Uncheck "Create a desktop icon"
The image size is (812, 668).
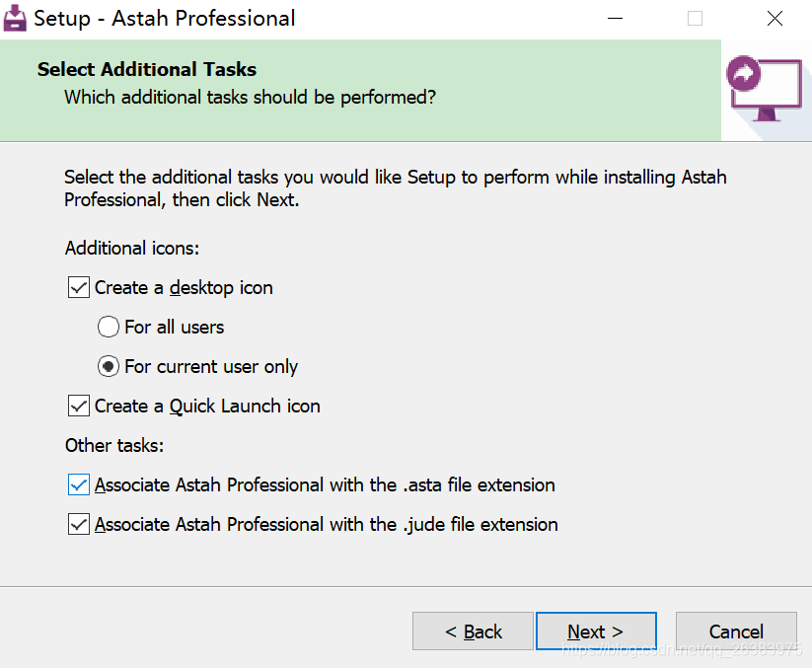(x=78, y=287)
